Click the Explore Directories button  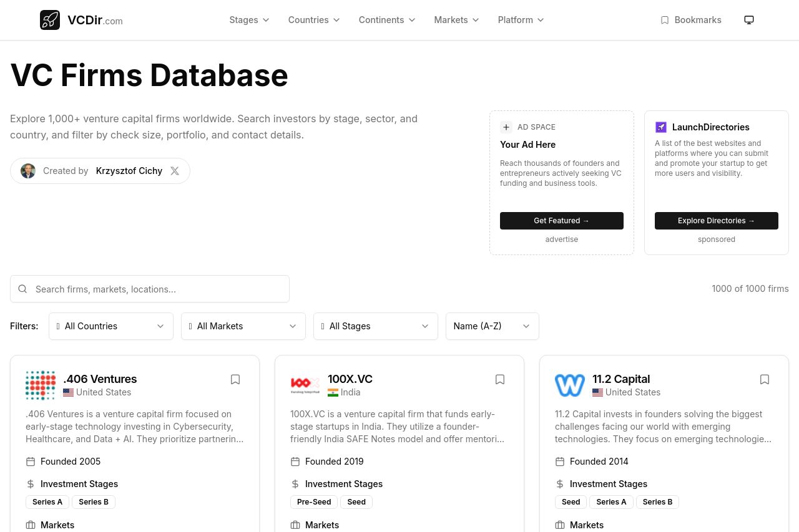click(x=716, y=221)
